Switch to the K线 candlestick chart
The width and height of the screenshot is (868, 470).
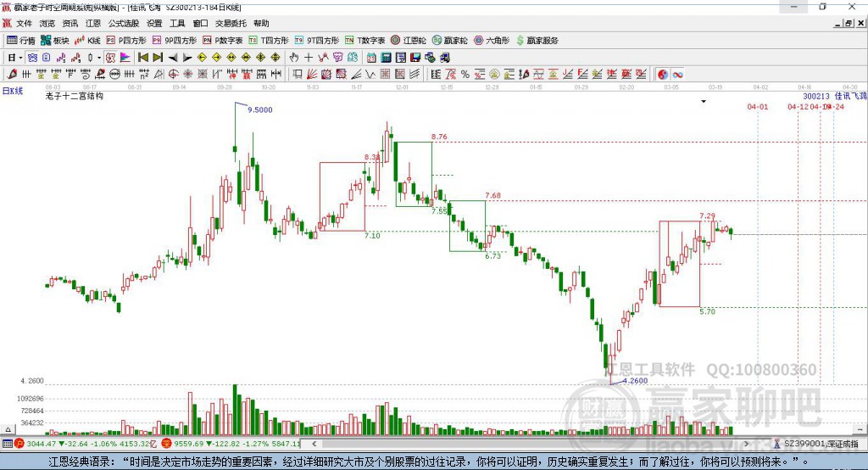(87, 41)
